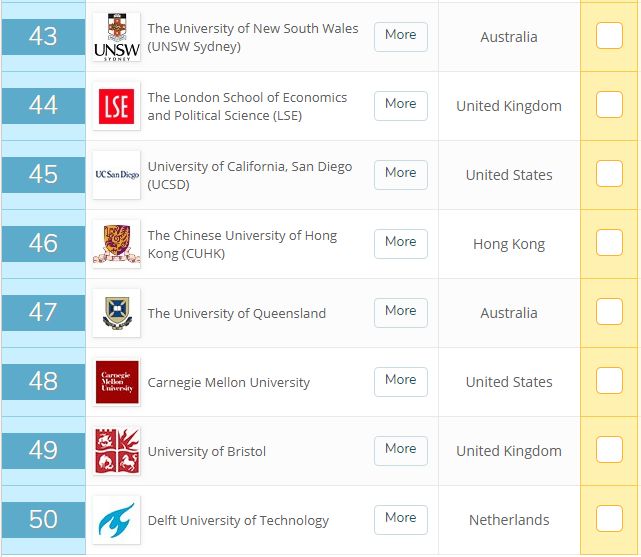Tick the checkbox for Carnegie Mellon University
Screen dimensions: 641x557
[609, 381]
